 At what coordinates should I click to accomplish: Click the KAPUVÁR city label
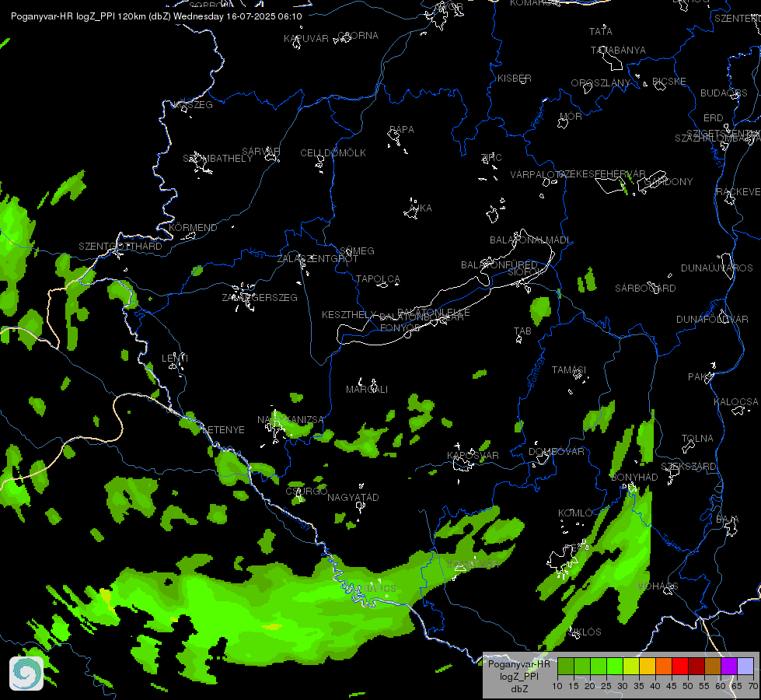click(305, 39)
